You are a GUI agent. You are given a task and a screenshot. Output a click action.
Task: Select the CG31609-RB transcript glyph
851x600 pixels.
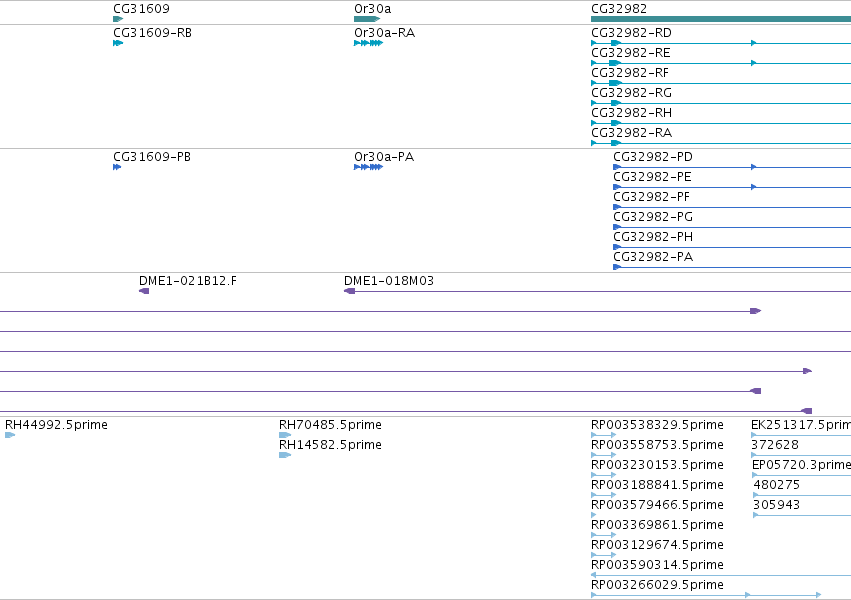coord(118,43)
